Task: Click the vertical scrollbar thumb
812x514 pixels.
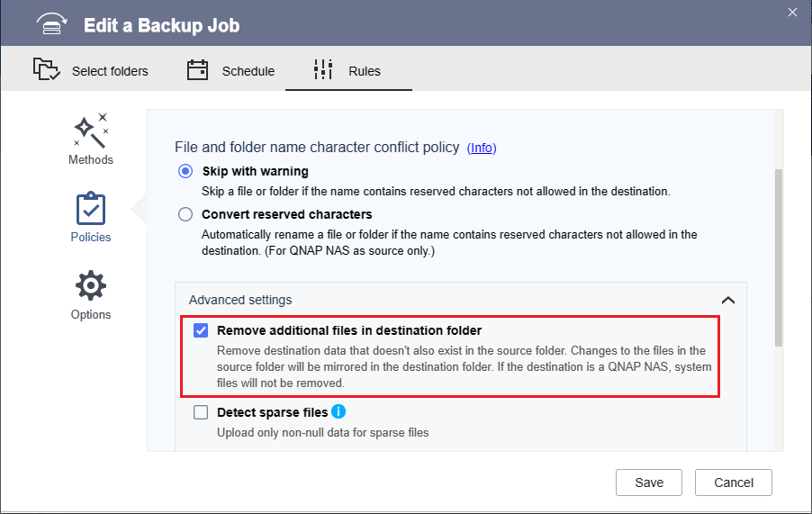Action: (x=779, y=257)
